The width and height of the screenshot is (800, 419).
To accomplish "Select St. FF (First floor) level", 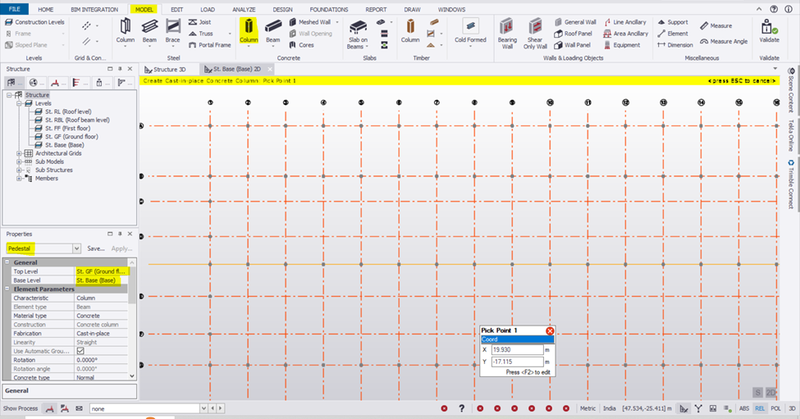I will (67, 128).
